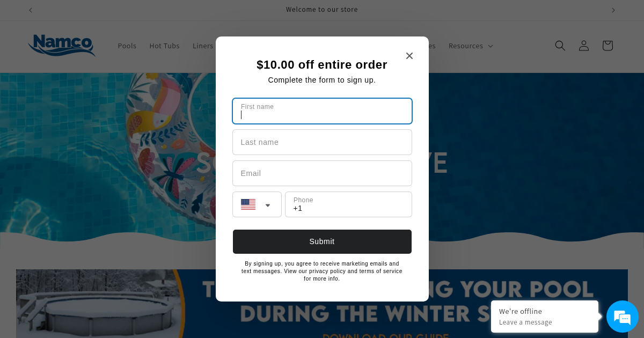Open the site search icon
Screen dimensions: 644x338
click(x=560, y=46)
